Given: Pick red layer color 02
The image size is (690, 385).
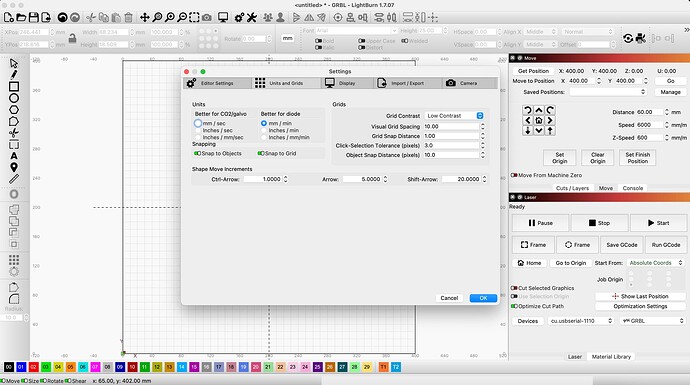Looking at the screenshot, I should pos(33,367).
